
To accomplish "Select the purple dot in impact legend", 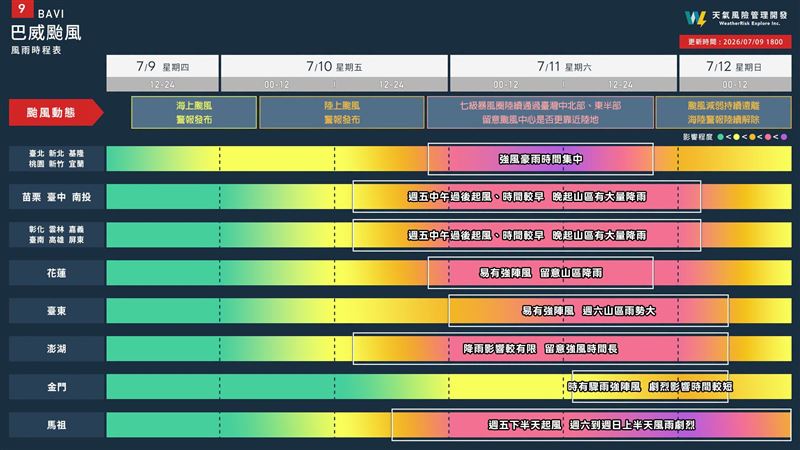I will tap(784, 137).
